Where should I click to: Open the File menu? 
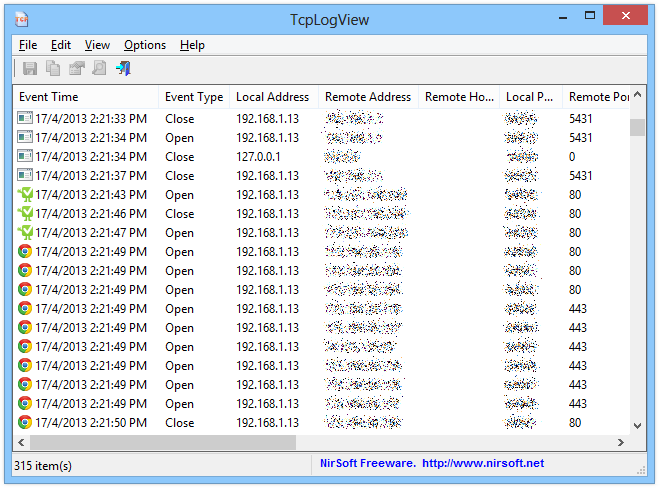click(27, 45)
